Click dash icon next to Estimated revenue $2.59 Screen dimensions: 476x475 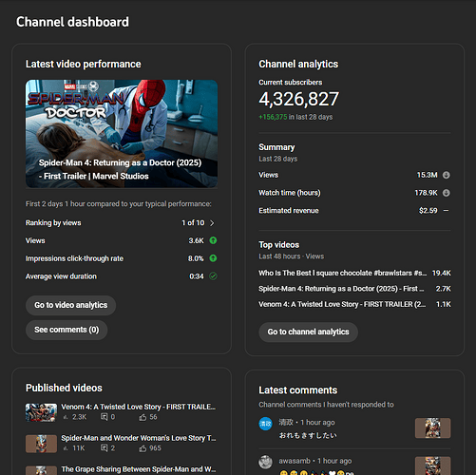[x=446, y=211]
